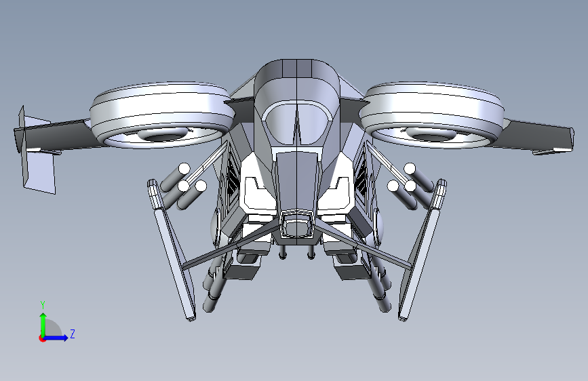Select the right landing skid of the aircraft
The image size is (588, 381).
pyautogui.click(x=423, y=249)
